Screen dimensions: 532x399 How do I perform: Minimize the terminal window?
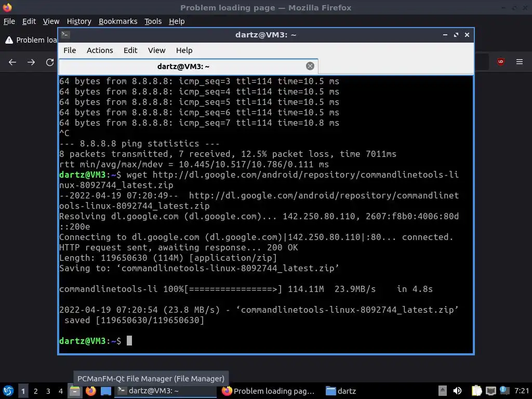pyautogui.click(x=445, y=35)
